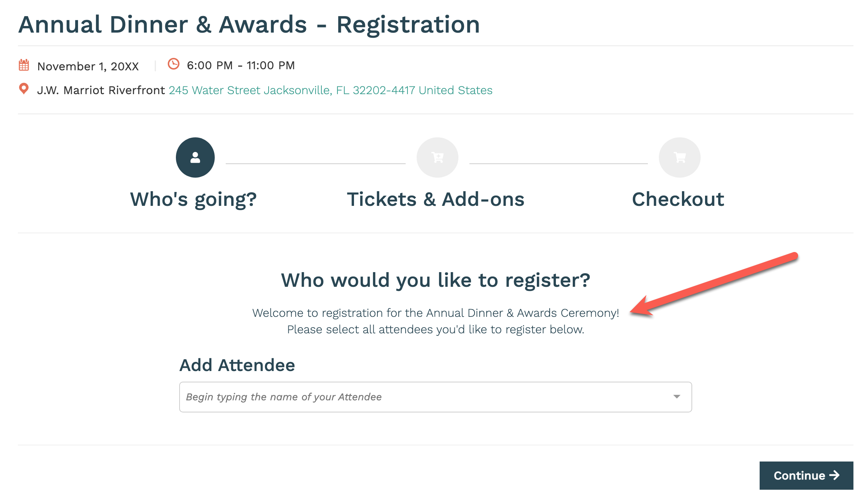
Task: Click the calendar icon beside November 1
Action: click(x=24, y=65)
